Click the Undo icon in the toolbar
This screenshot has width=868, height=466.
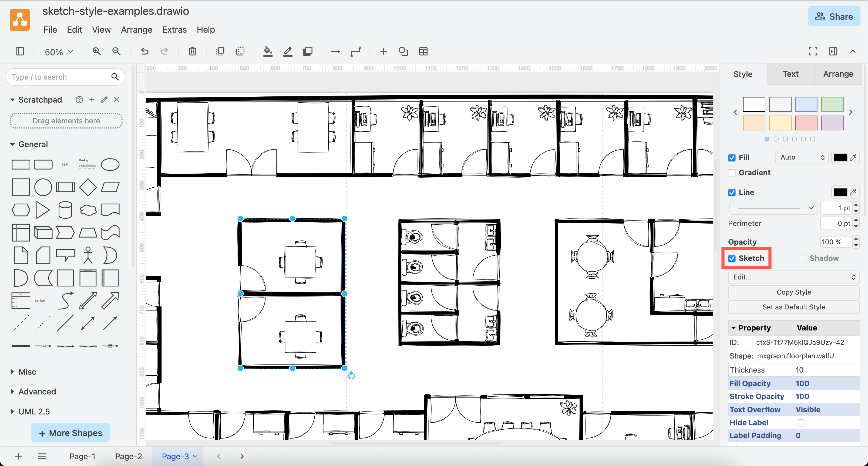point(144,51)
